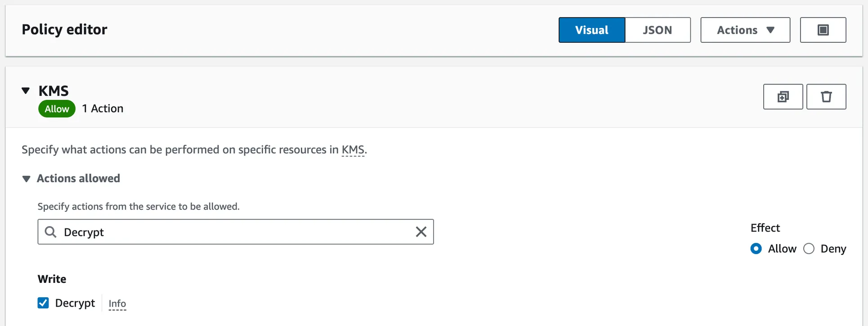Uncheck the Decrypt action checkbox
Screen dimensions: 868x326
click(x=43, y=303)
